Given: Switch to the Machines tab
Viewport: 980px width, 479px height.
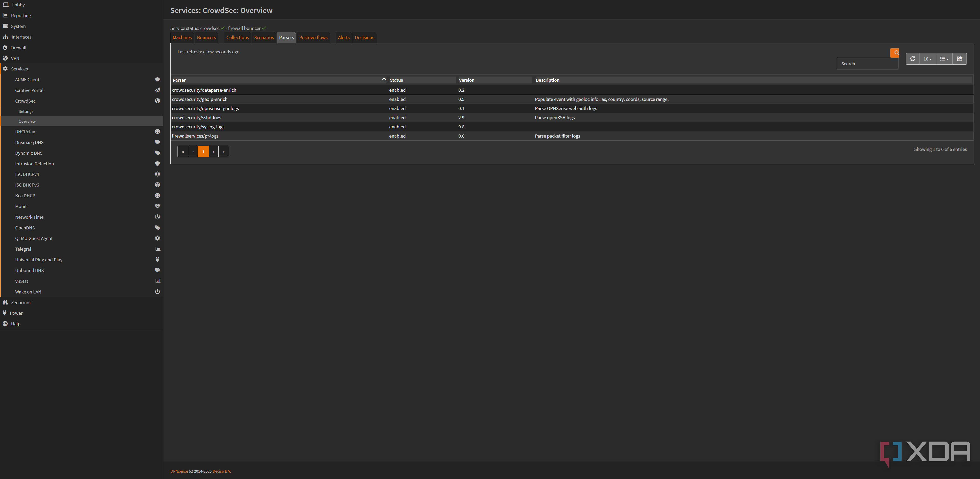Looking at the screenshot, I should click(182, 38).
